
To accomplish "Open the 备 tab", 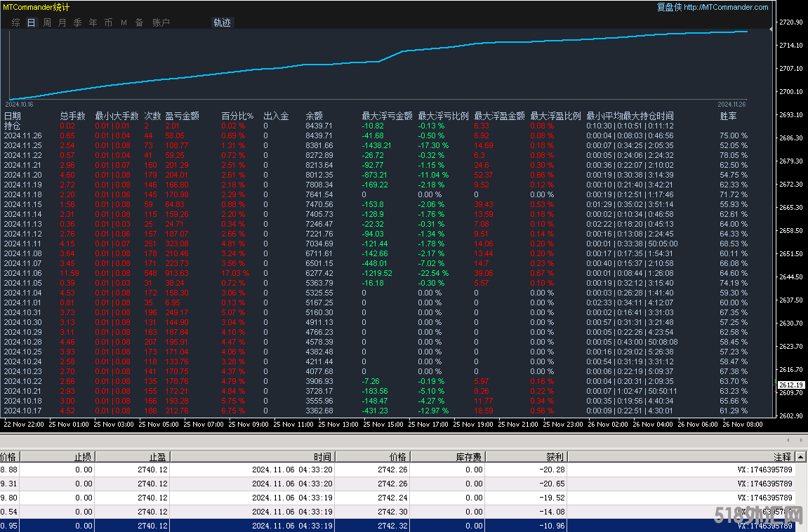I will point(139,22).
